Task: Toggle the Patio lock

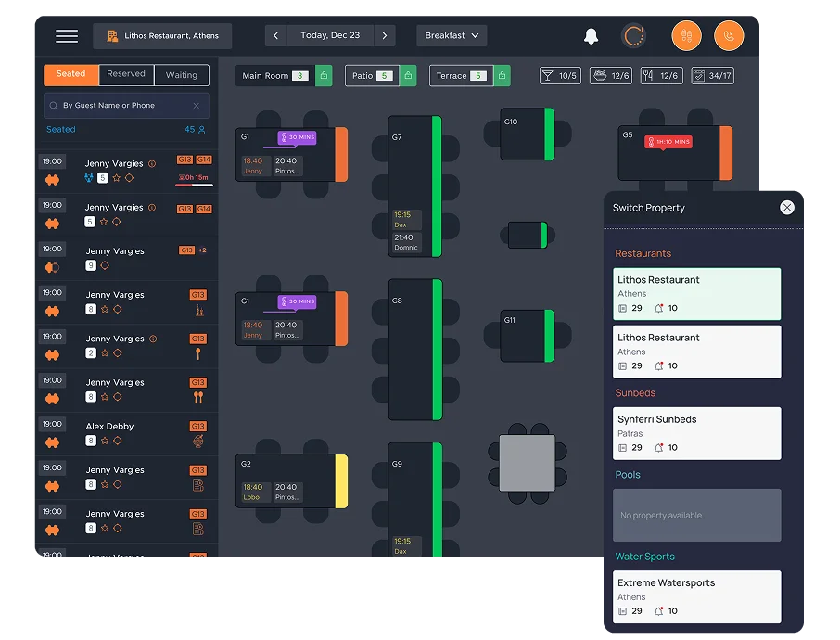Action: point(408,75)
